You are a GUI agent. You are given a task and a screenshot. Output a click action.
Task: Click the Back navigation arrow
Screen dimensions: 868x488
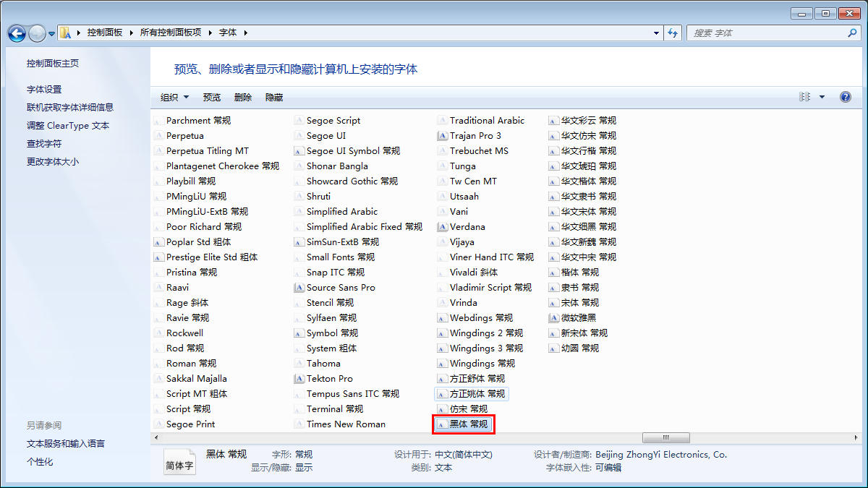pyautogui.click(x=17, y=33)
